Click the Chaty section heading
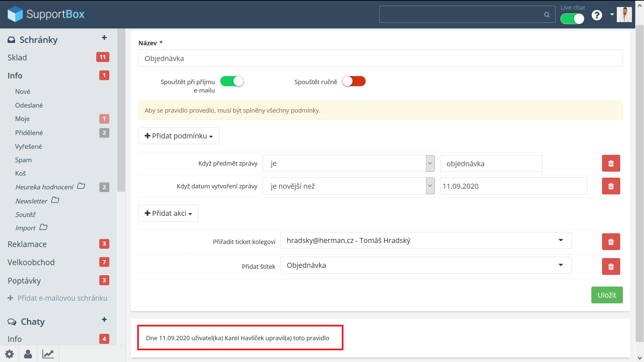Screen dimensions: 644x362 click(x=33, y=322)
